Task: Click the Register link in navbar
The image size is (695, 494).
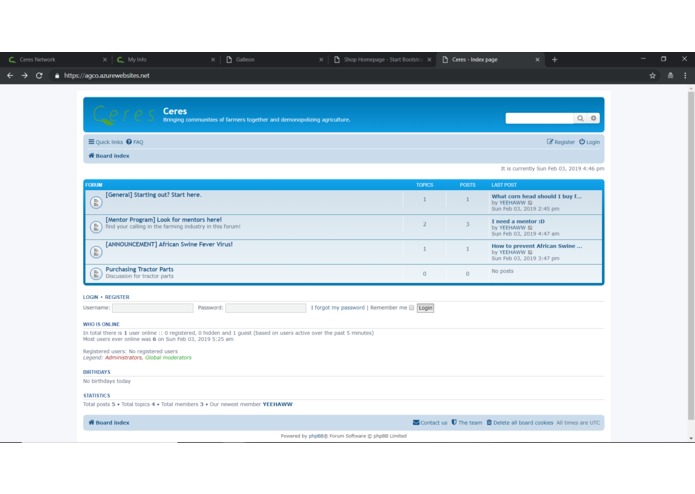Action: click(561, 142)
